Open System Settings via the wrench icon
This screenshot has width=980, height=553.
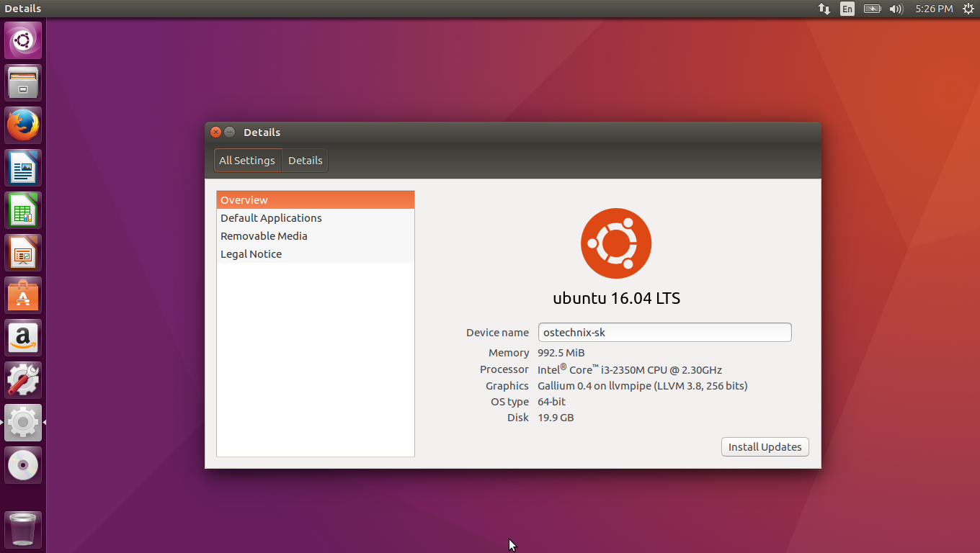(x=22, y=379)
